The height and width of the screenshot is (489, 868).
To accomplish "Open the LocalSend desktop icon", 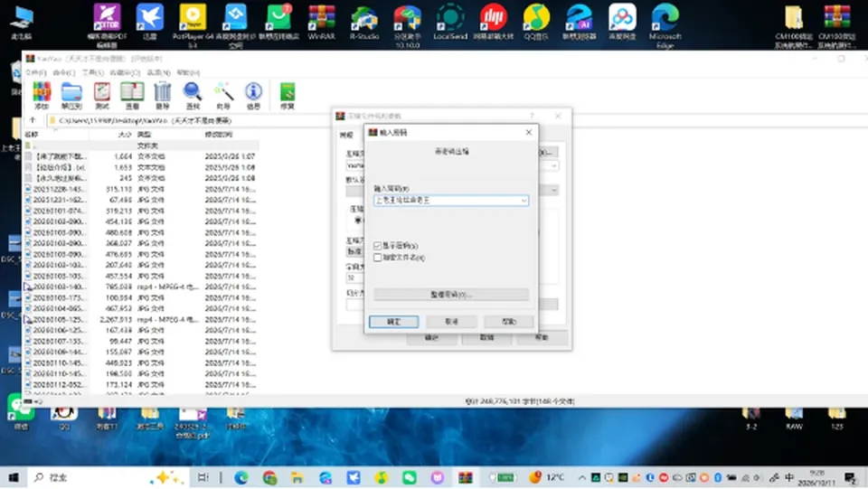I will 450,22.
